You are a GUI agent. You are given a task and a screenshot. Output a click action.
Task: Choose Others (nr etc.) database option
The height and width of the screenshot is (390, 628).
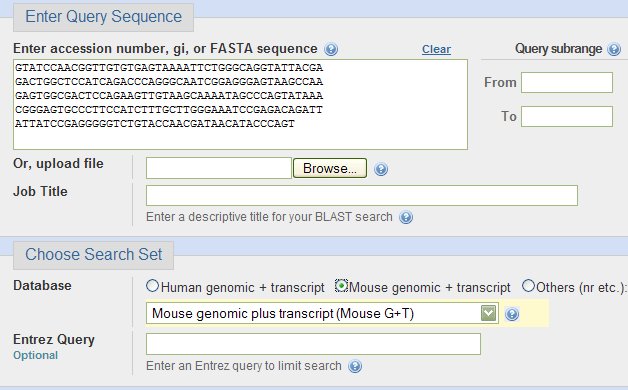click(x=528, y=286)
